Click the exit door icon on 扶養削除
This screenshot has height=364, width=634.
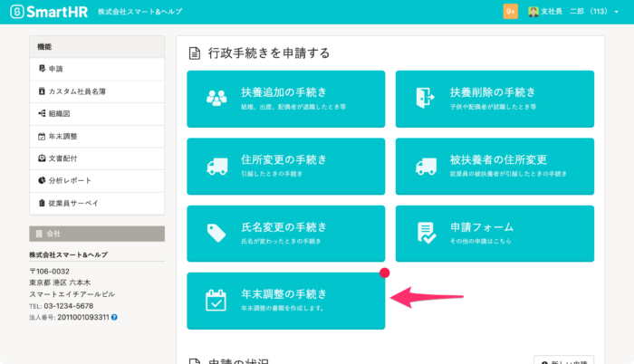(x=425, y=98)
